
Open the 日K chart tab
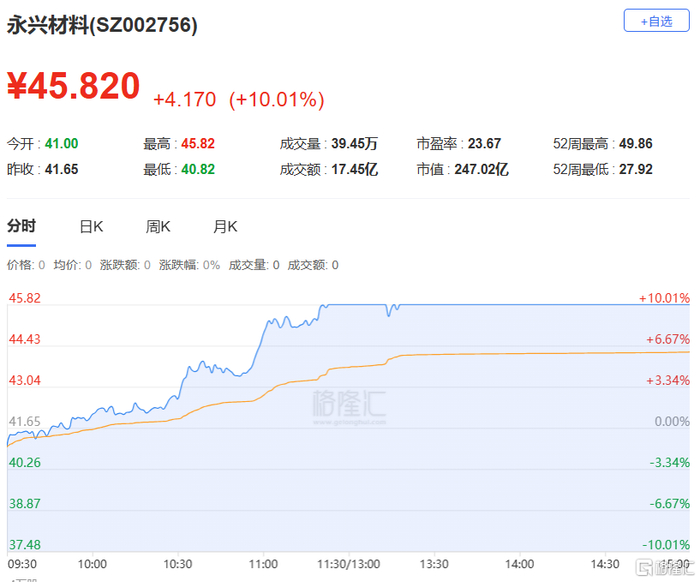click(x=92, y=227)
